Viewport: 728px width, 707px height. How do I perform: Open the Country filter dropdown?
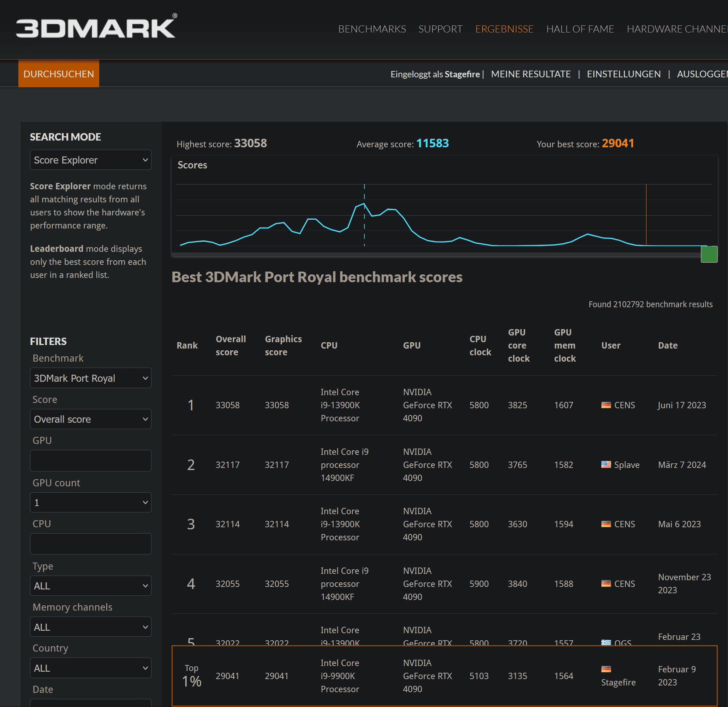[x=91, y=667]
